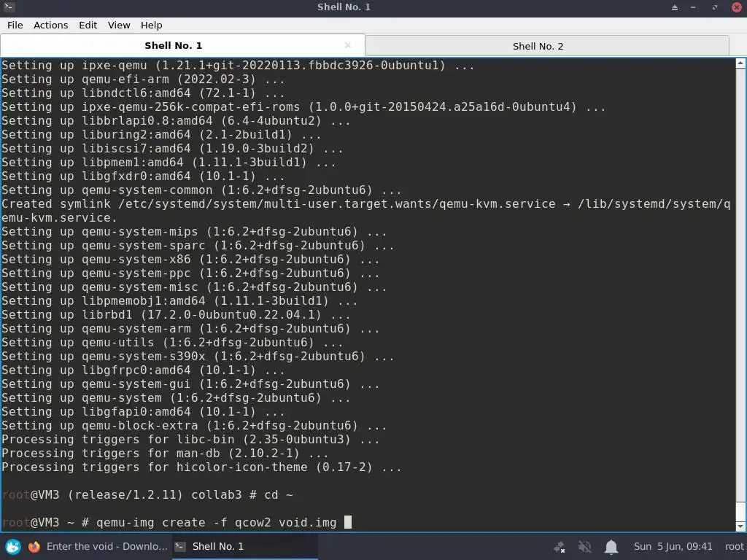Screen dimensions: 747x560
Task: Click the 'Processing triggers for libc-bin' line
Action: click(190, 440)
